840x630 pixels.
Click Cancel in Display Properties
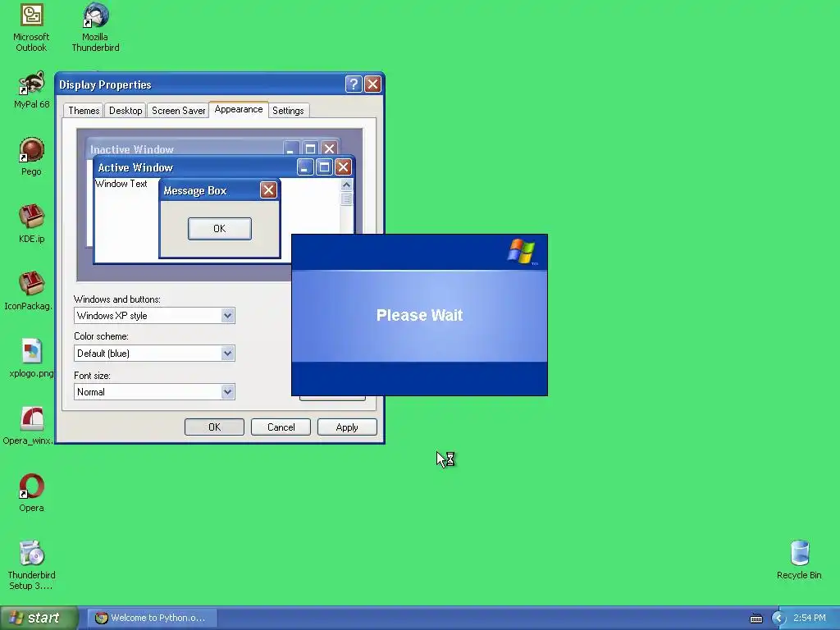point(281,427)
